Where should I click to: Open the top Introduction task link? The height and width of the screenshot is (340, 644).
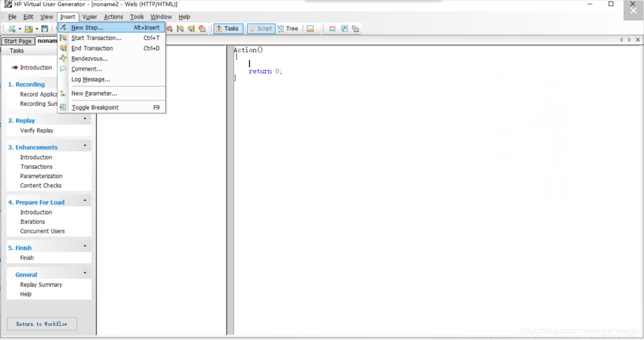pos(36,67)
